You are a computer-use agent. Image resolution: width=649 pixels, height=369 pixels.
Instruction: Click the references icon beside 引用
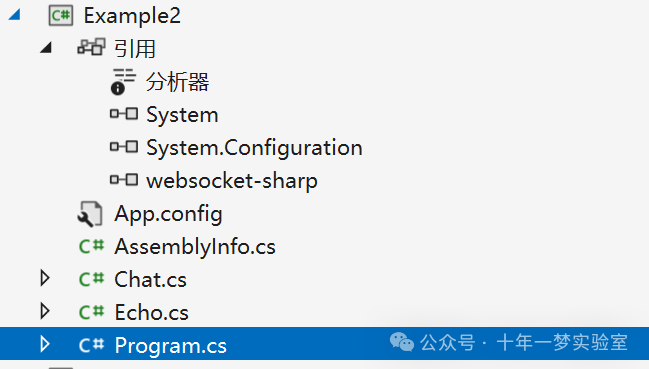[x=91, y=47]
